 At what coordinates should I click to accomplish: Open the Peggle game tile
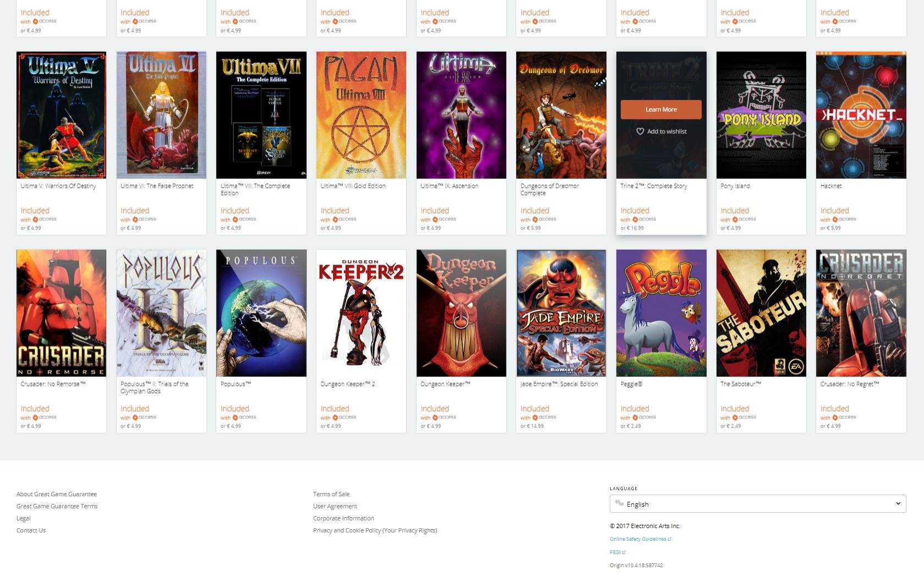[x=661, y=313]
